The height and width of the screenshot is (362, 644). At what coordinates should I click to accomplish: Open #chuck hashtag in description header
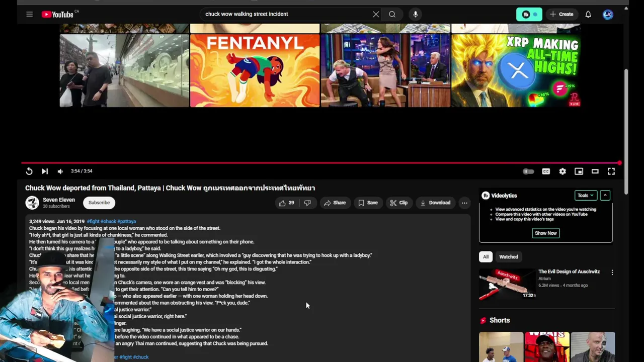pos(109,221)
